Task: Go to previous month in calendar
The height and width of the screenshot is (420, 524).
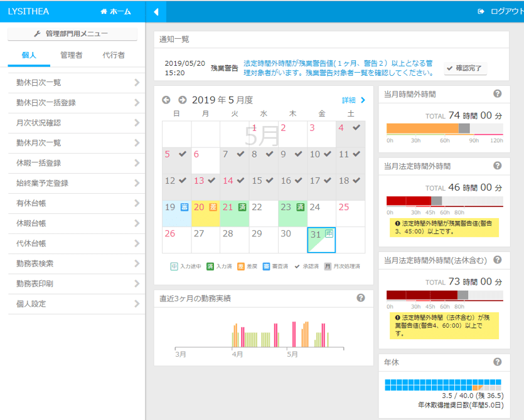Action: pyautogui.click(x=166, y=100)
